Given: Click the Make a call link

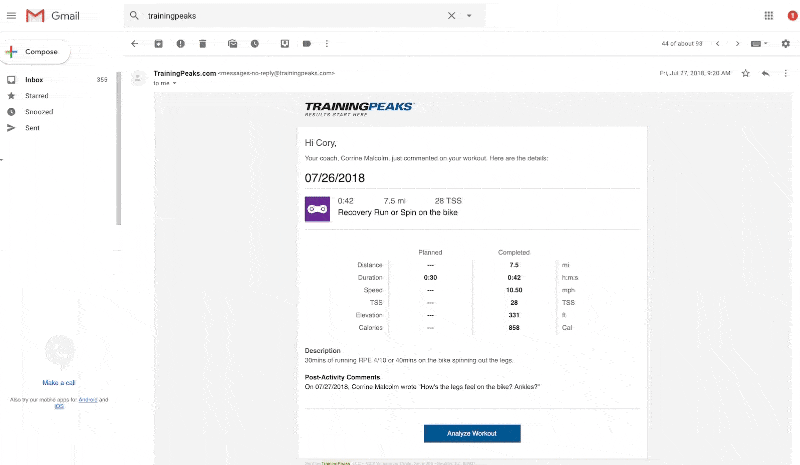Looking at the screenshot, I should coord(59,383).
